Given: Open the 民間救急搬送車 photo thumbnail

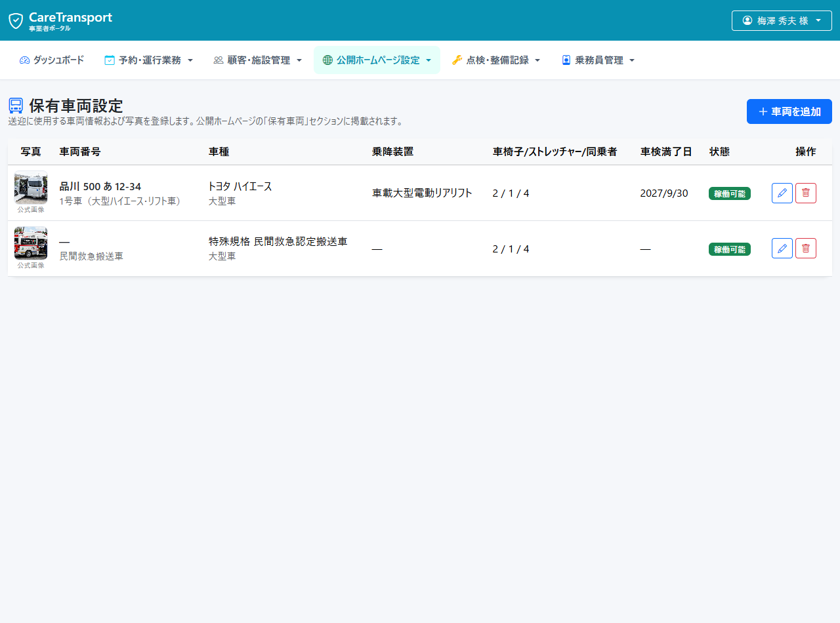Looking at the screenshot, I should pyautogui.click(x=31, y=243).
